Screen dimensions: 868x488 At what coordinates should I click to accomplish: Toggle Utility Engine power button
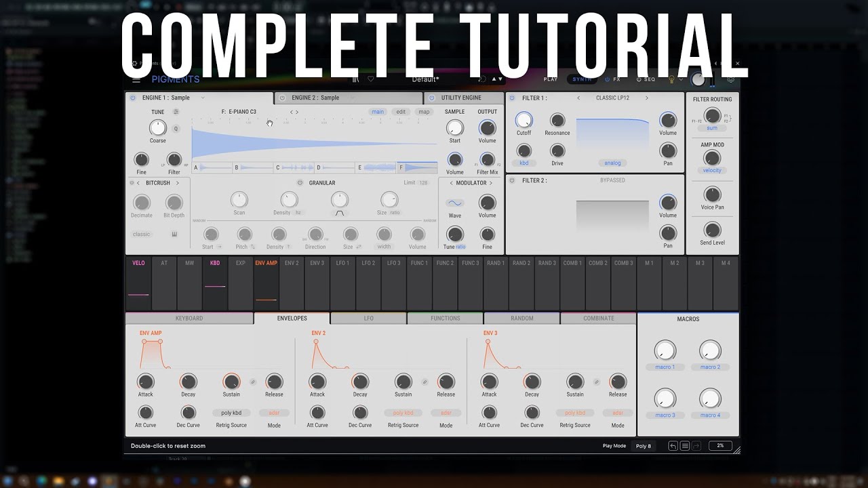[x=432, y=98]
